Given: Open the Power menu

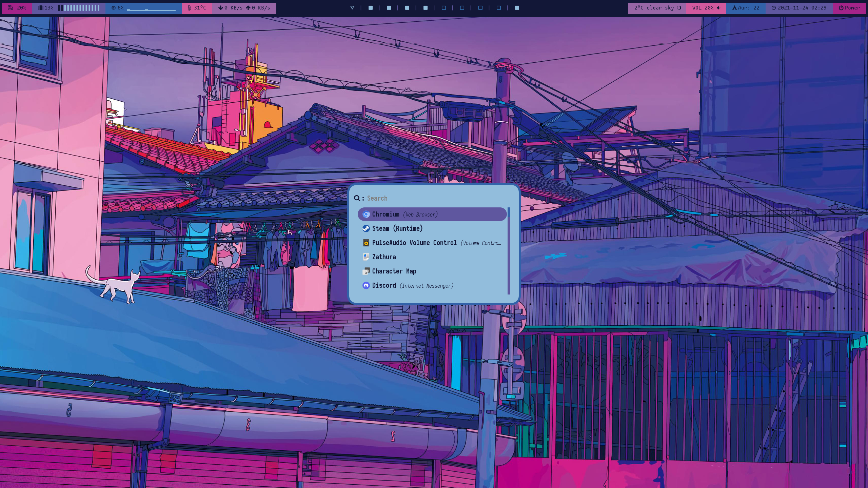Looking at the screenshot, I should point(849,8).
